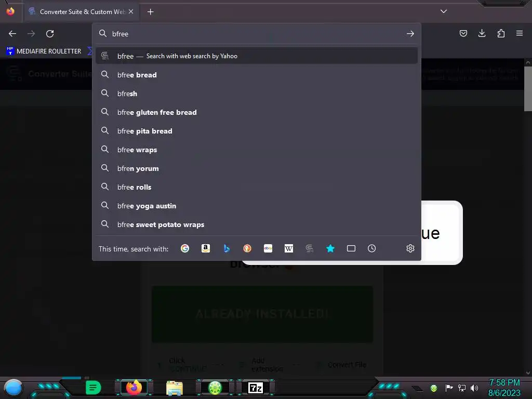The width and height of the screenshot is (532, 399).
Task: Choose suggestion 'bfree sweet potato wraps'
Action: pos(257,224)
